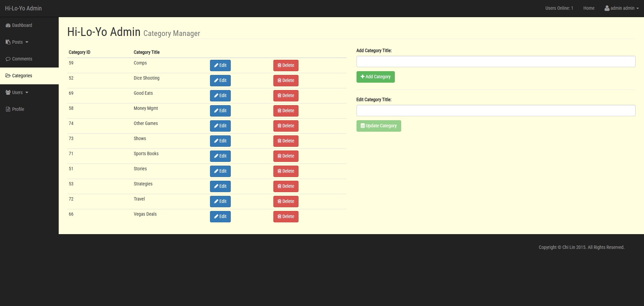
Task: Open the Hi-Lo-Yo Admin brand link
Action: [23, 8]
